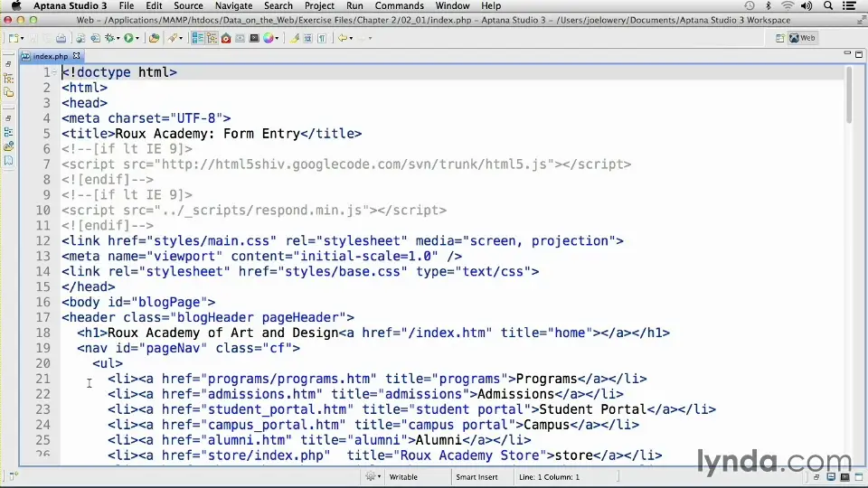This screenshot has height=488, width=868.
Task: Click the Print toolbar icon
Action: point(61,38)
